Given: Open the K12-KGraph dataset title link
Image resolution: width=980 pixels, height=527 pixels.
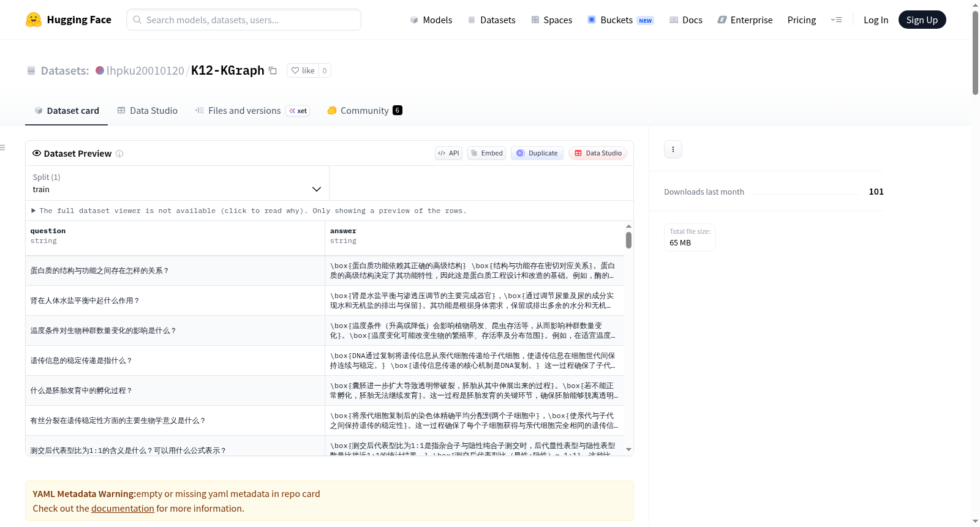Looking at the screenshot, I should pyautogui.click(x=228, y=70).
